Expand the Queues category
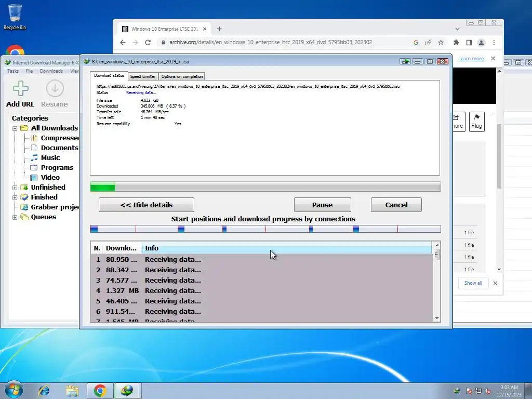The width and height of the screenshot is (532, 399). pos(15,217)
